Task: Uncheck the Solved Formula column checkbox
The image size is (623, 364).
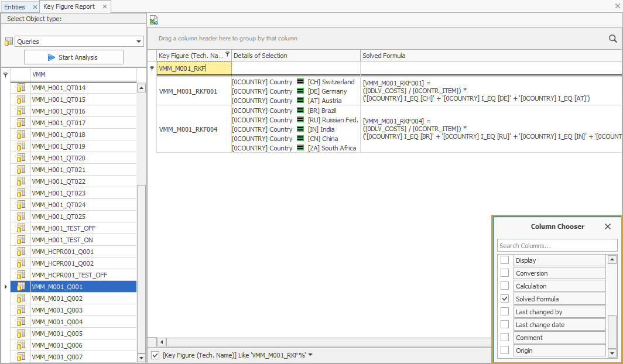Action: 505,299
